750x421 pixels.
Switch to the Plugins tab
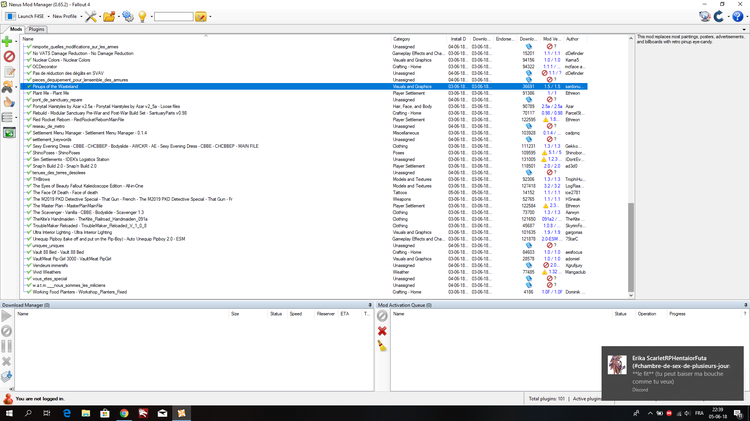pyautogui.click(x=36, y=29)
